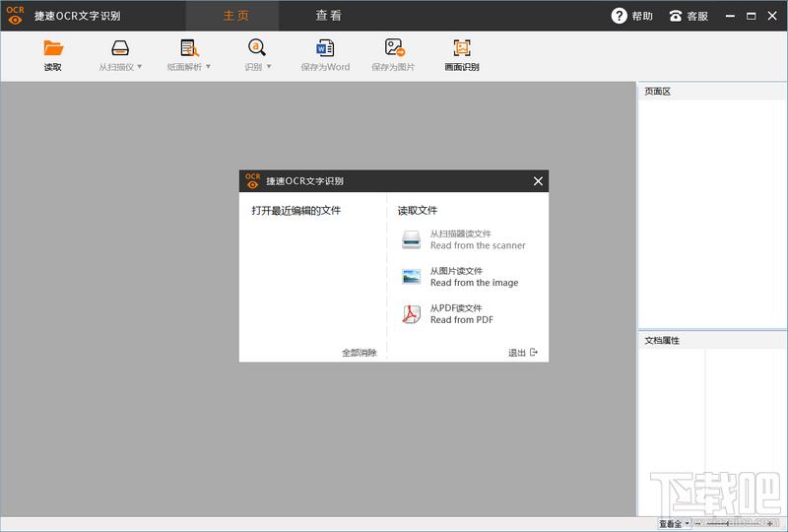
Task: Click the 退出 exit link in dialog
Action: 523,353
